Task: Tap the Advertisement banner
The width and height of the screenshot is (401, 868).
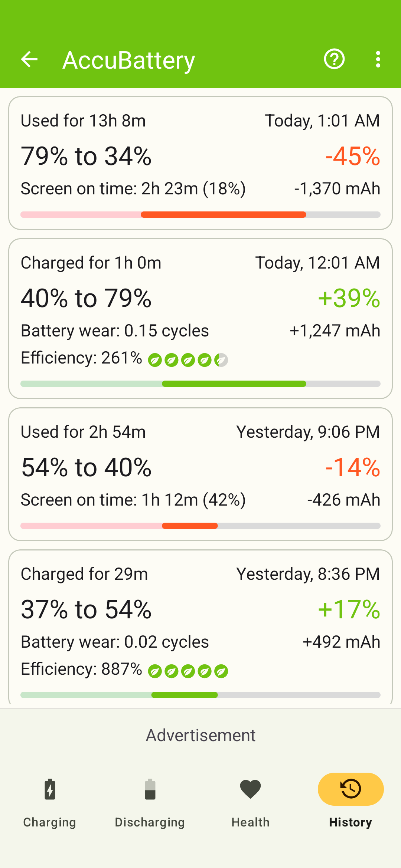Action: click(x=200, y=735)
